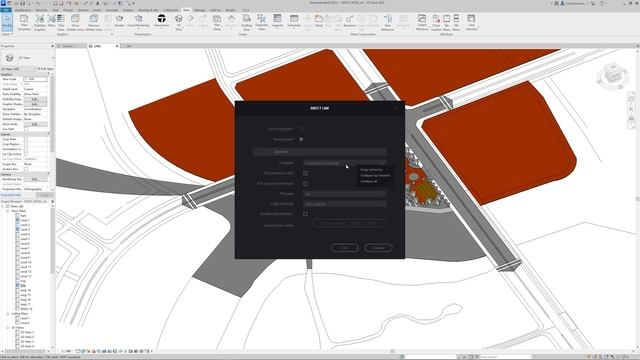Tick the Full precision normals checkbox

click(305, 184)
